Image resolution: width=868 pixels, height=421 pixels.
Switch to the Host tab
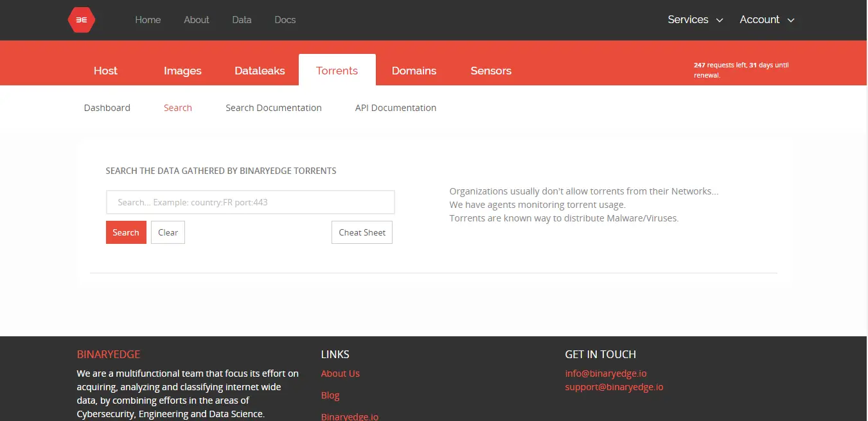point(105,71)
